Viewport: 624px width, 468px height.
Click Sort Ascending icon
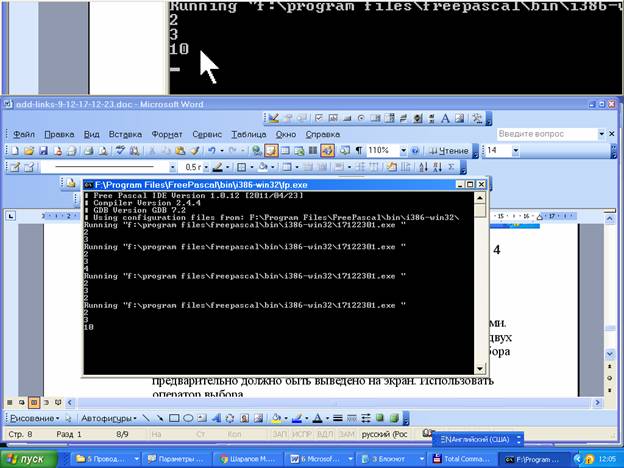(423, 167)
